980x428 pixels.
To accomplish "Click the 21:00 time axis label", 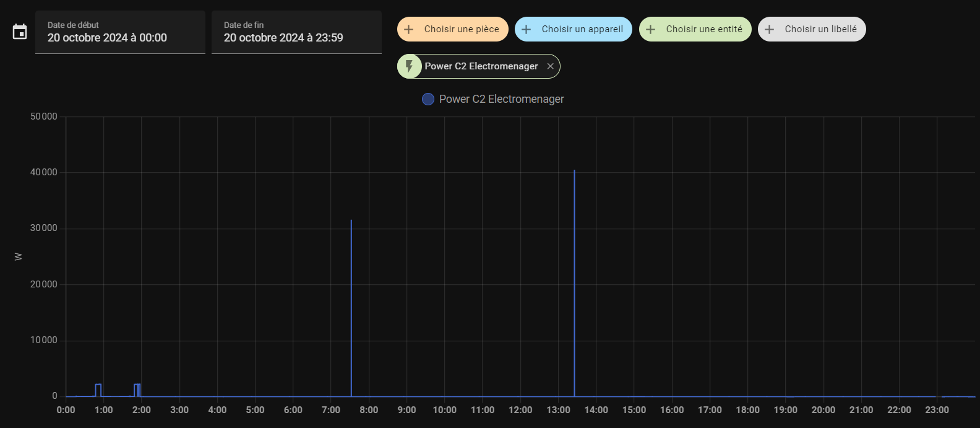I will click(861, 410).
